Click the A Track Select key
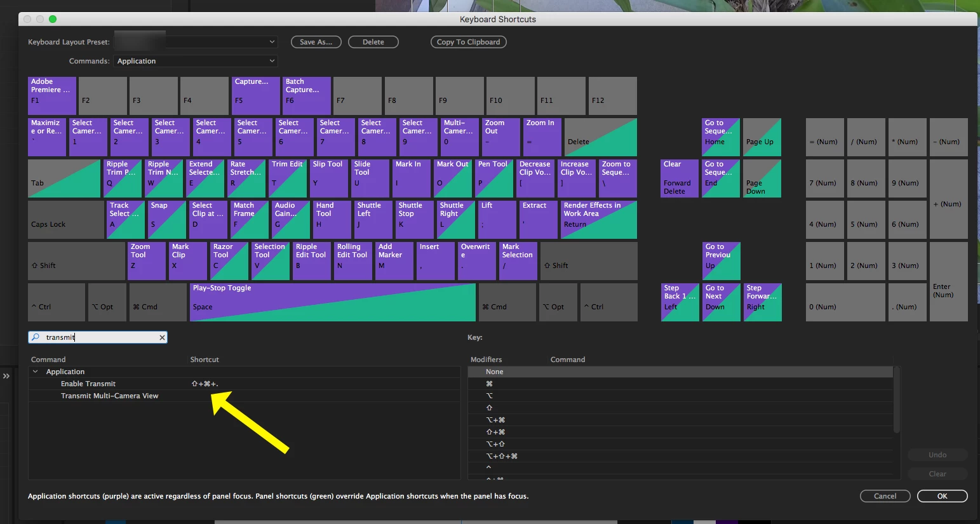This screenshot has width=980, height=524. point(126,219)
